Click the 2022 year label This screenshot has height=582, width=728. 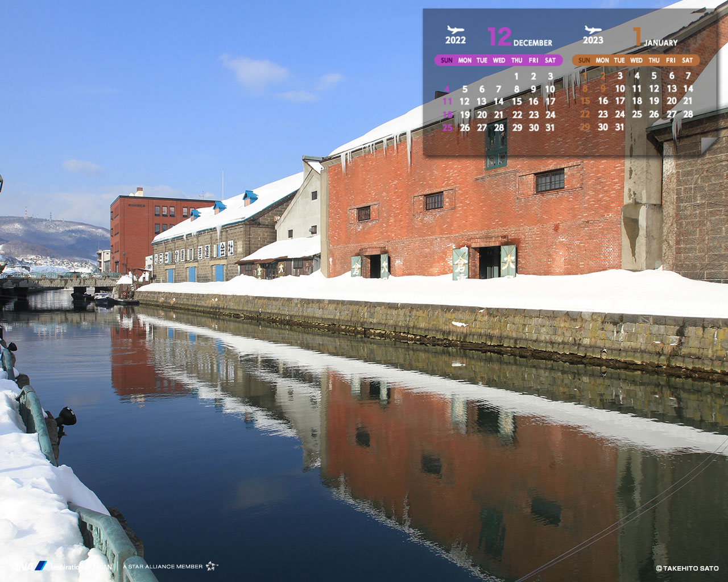tap(456, 40)
